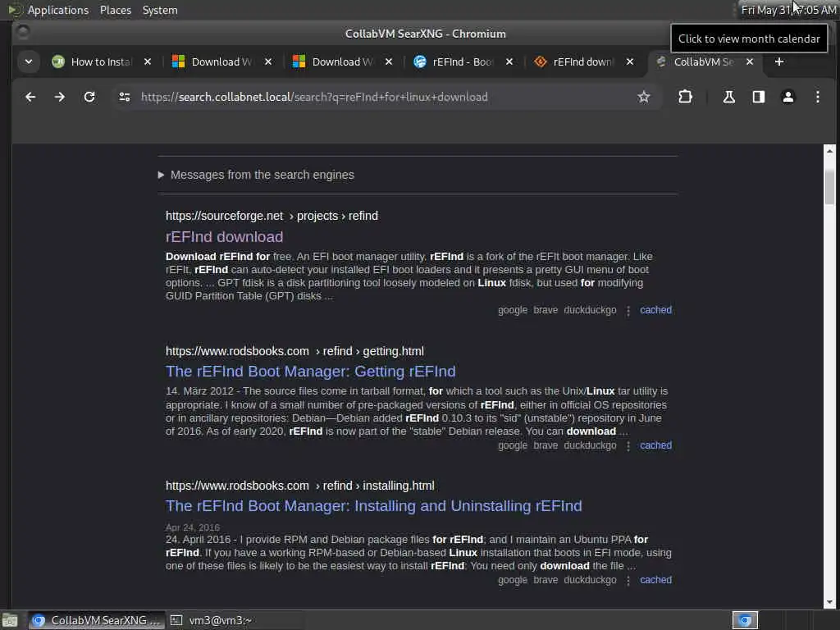
Task: Open 'Installing and Uninstalling rEFInd' result
Action: (373, 506)
